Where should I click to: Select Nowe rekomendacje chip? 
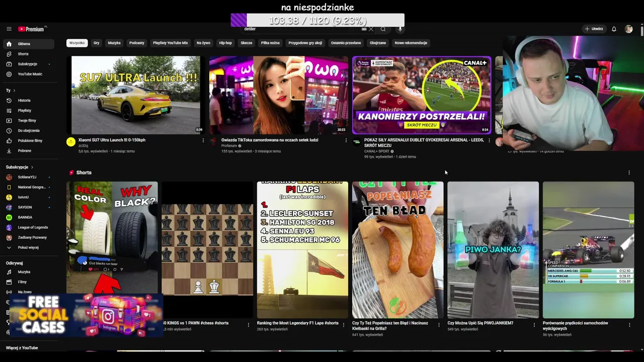(411, 43)
